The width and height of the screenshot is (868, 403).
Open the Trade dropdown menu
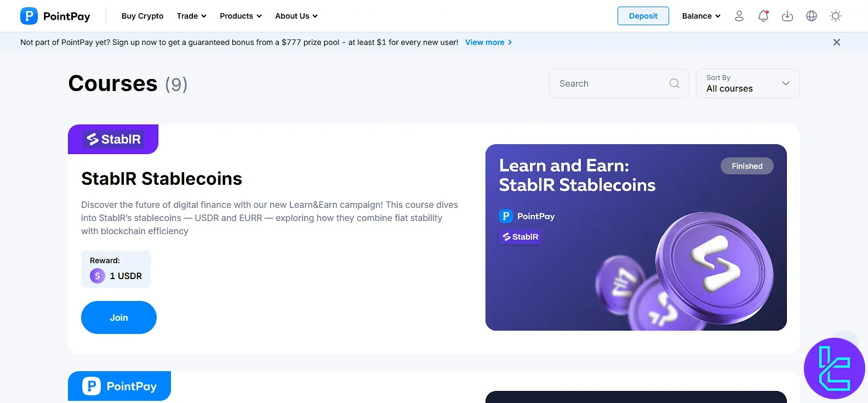[x=191, y=16]
